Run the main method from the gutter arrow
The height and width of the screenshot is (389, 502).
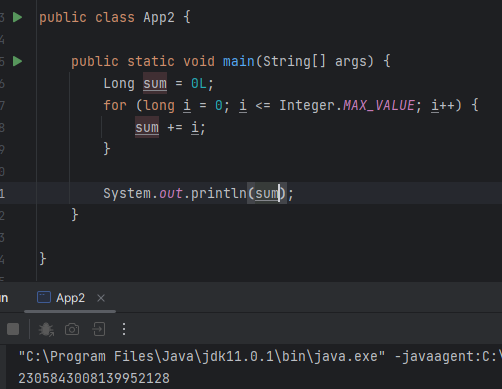coord(17,61)
